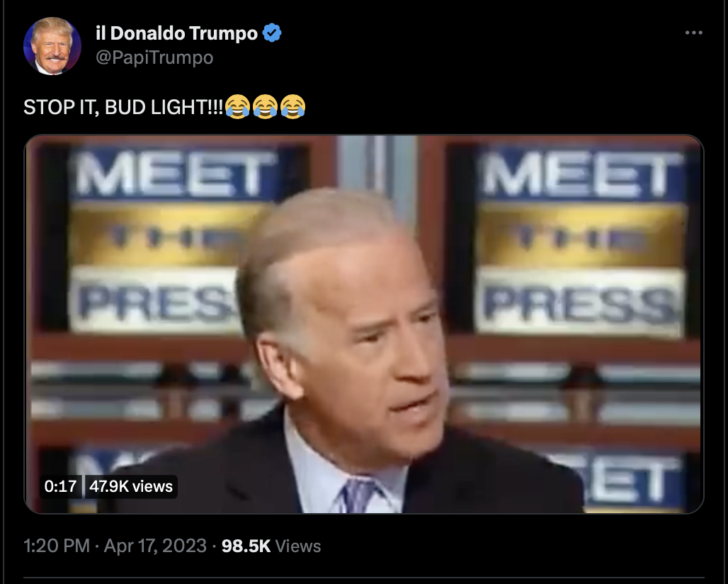Click the Apr 17, 2023 date
This screenshot has width=728, height=584.
pos(155,546)
